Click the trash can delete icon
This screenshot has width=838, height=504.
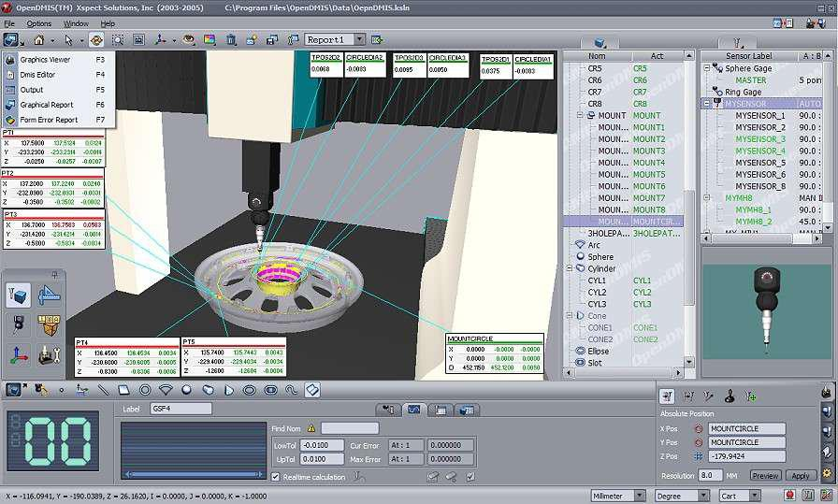(x=231, y=40)
